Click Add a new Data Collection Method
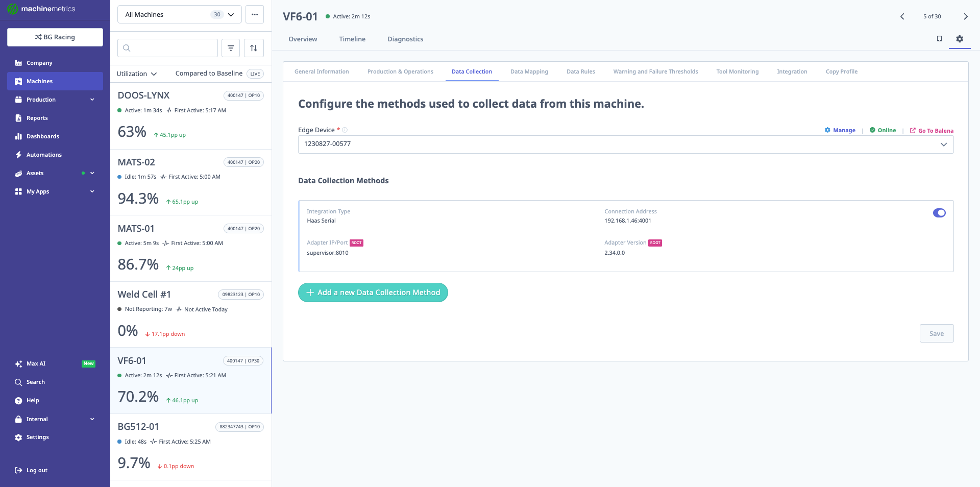Image resolution: width=980 pixels, height=487 pixels. click(373, 293)
